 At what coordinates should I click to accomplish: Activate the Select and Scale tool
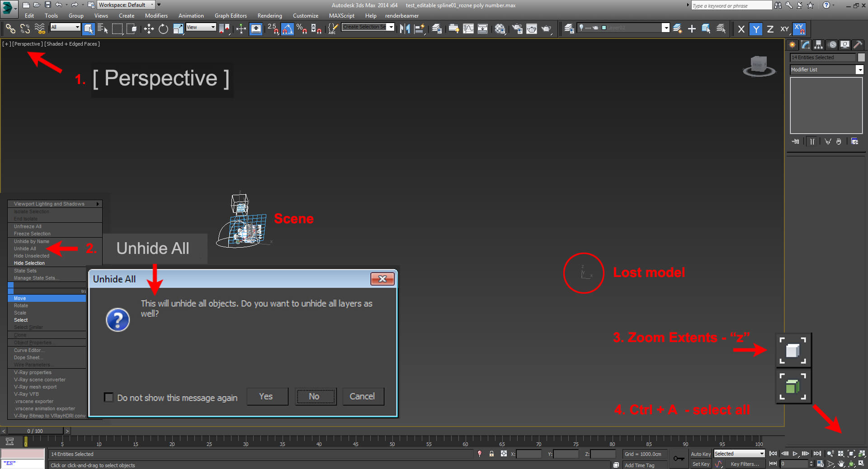pyautogui.click(x=178, y=29)
